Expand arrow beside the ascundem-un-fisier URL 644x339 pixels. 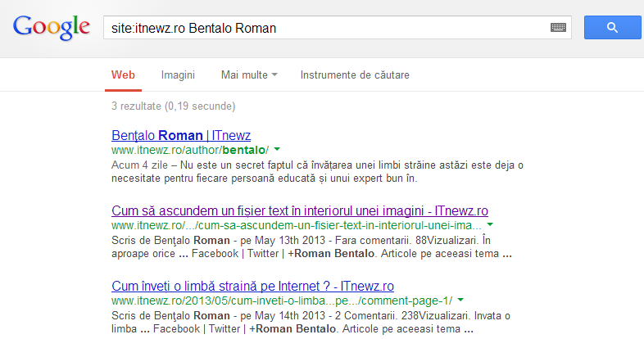[x=489, y=224]
